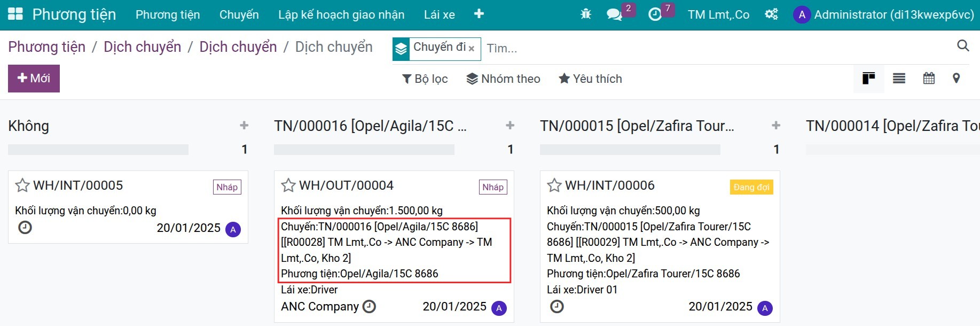The image size is (980, 326).
Task: Click the TN/000014 column header
Action: pos(892,126)
